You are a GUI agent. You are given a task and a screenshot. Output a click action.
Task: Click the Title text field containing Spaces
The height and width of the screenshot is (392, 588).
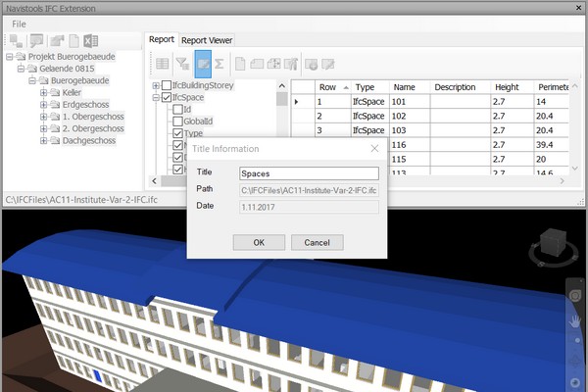[309, 173]
